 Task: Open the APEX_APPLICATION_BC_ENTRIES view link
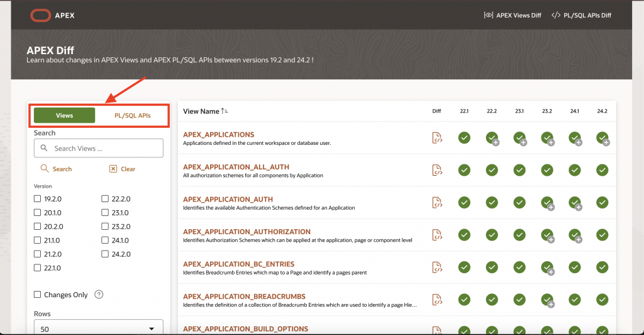point(238,264)
